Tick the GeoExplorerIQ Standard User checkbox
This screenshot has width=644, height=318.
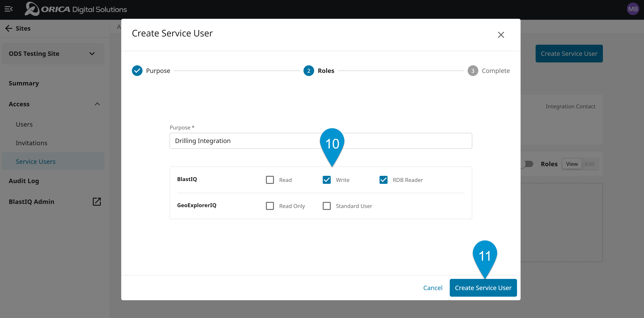326,206
